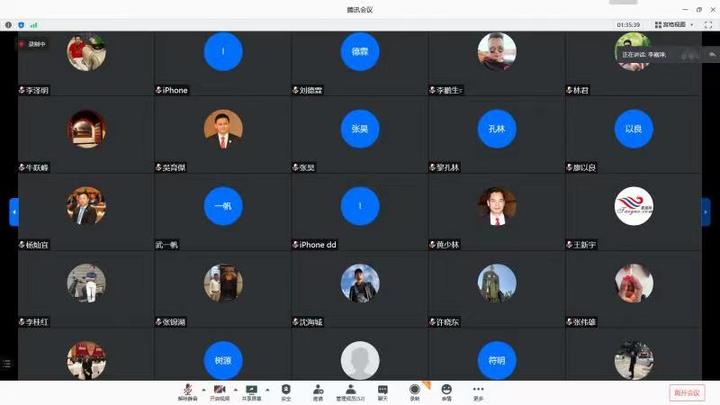This screenshot has width=720, height=405.
Task: Open the invite participants icon
Action: (x=318, y=390)
